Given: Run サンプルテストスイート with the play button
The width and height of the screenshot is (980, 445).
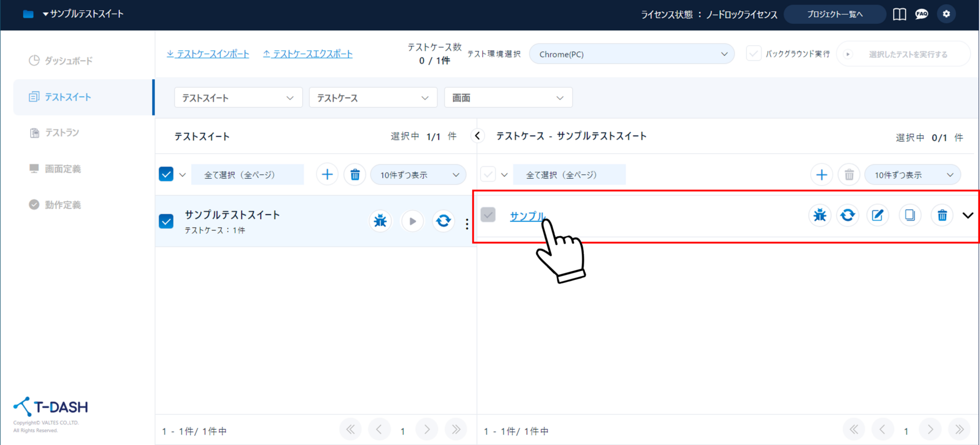Looking at the screenshot, I should (x=412, y=221).
